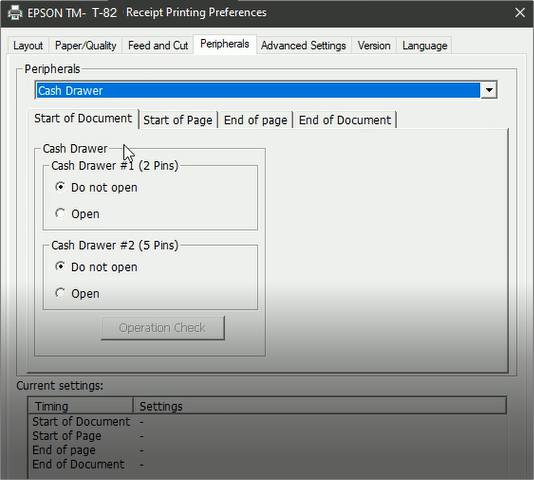
Task: Close the Receipt Printing Preferences window
Action: (x=520, y=13)
